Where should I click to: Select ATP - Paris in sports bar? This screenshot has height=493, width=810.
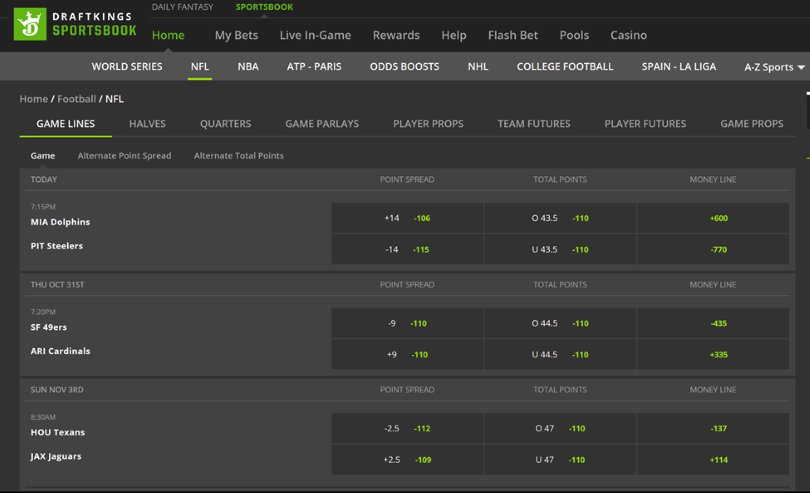tap(314, 67)
